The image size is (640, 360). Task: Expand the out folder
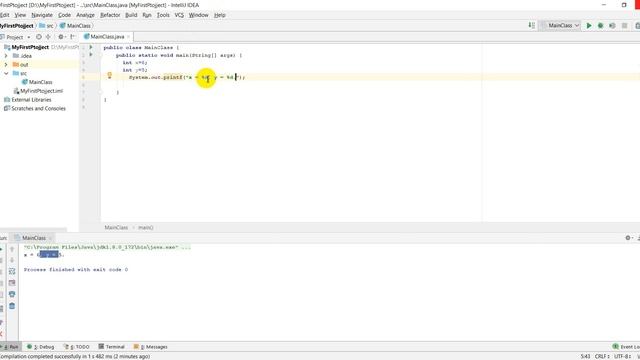(x=6, y=64)
